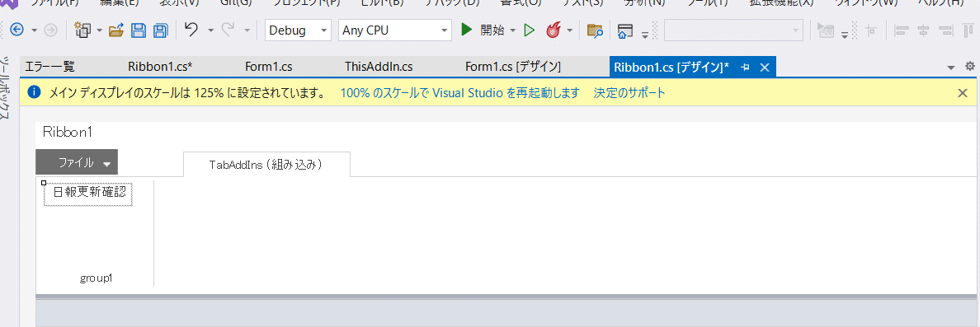
Task: Select the Ribbon1.cs [デザイン]* tab
Action: click(x=671, y=67)
